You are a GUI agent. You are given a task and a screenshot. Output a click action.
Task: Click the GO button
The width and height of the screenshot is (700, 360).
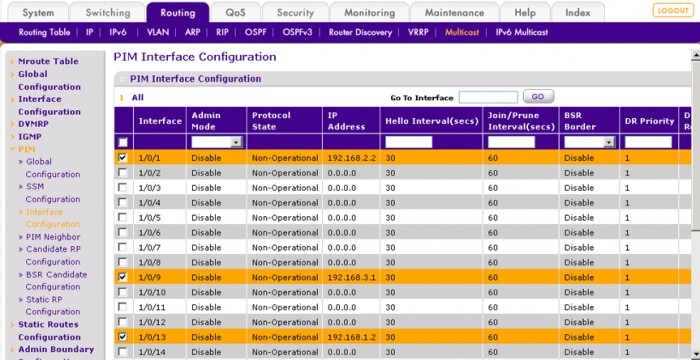tap(538, 96)
